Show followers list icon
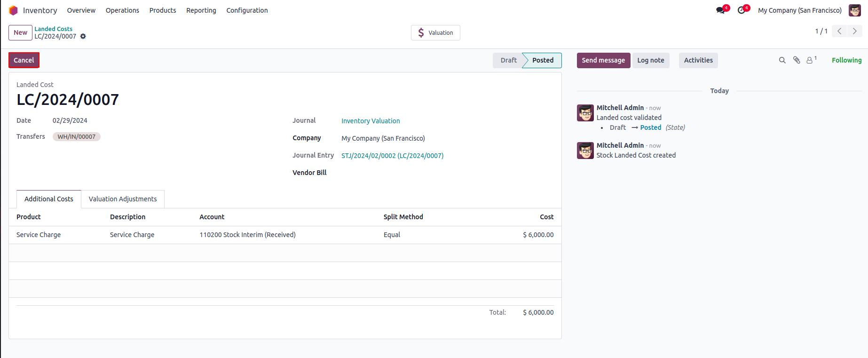This screenshot has width=868, height=358. [810, 60]
